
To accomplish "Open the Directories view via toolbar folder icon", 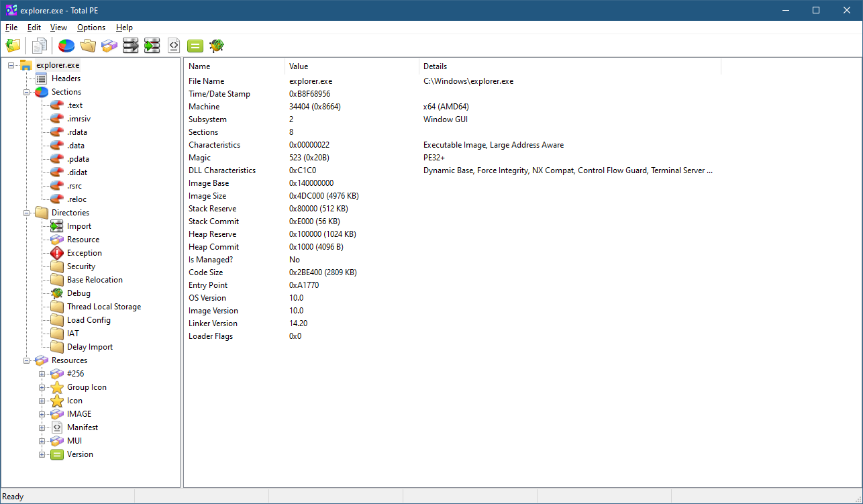I will (x=87, y=46).
